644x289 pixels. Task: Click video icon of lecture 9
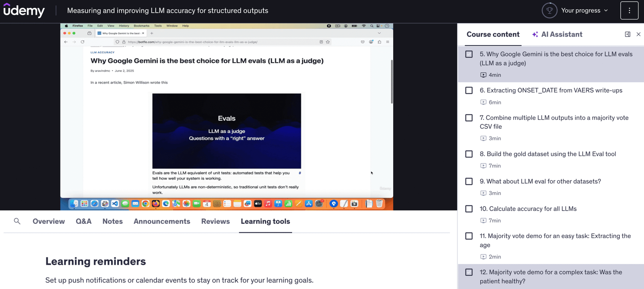click(x=483, y=193)
